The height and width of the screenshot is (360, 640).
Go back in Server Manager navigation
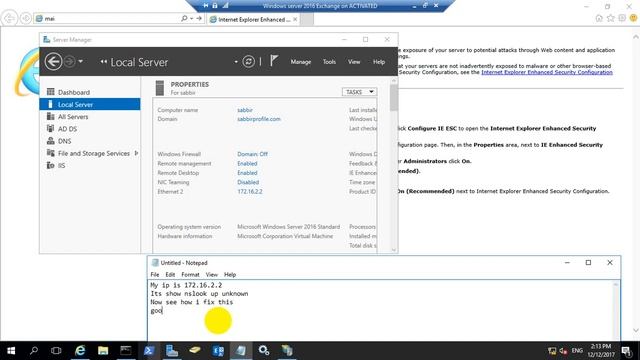coord(53,62)
